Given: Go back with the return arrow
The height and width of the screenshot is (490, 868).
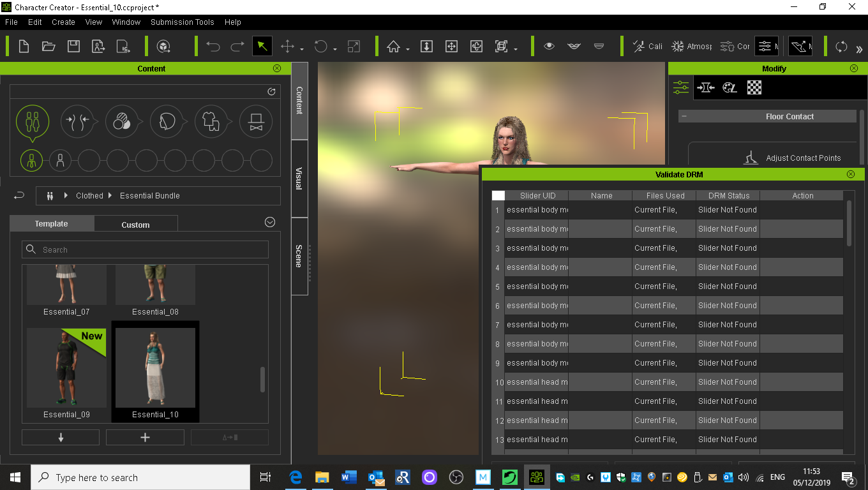Looking at the screenshot, I should coord(19,196).
